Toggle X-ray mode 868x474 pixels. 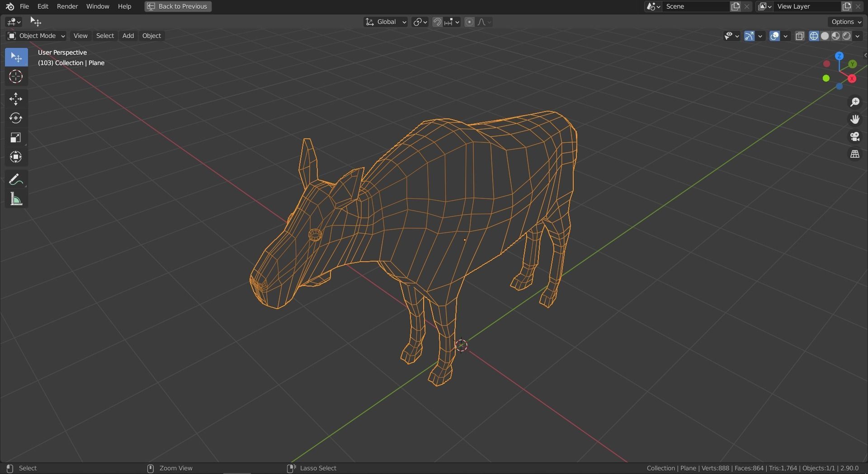[x=800, y=36]
